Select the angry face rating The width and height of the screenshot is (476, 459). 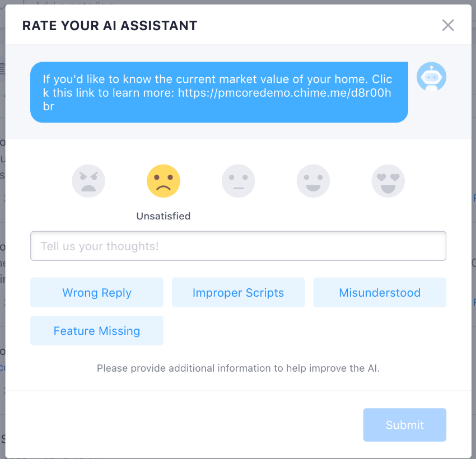(88, 181)
